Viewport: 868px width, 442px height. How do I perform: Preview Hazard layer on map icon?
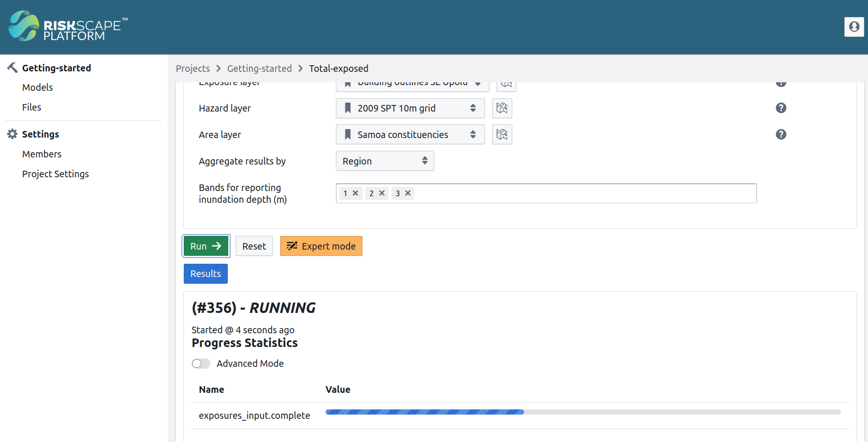[x=502, y=108]
